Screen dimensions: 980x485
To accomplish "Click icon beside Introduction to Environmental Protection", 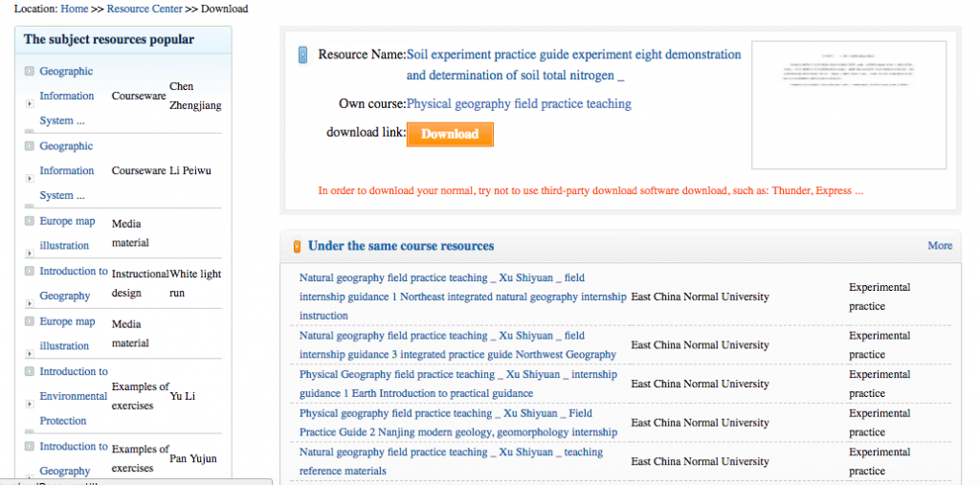I will click(x=30, y=371).
